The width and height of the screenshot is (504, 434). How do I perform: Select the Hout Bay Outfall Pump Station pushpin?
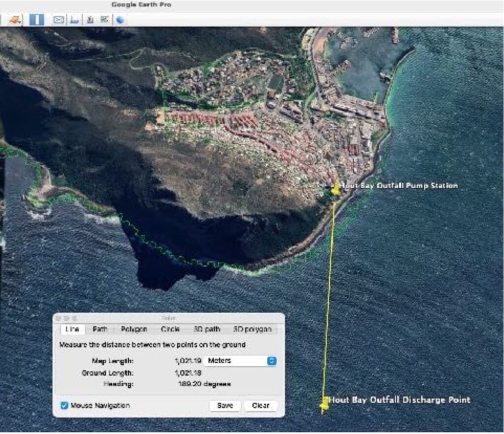pos(336,189)
